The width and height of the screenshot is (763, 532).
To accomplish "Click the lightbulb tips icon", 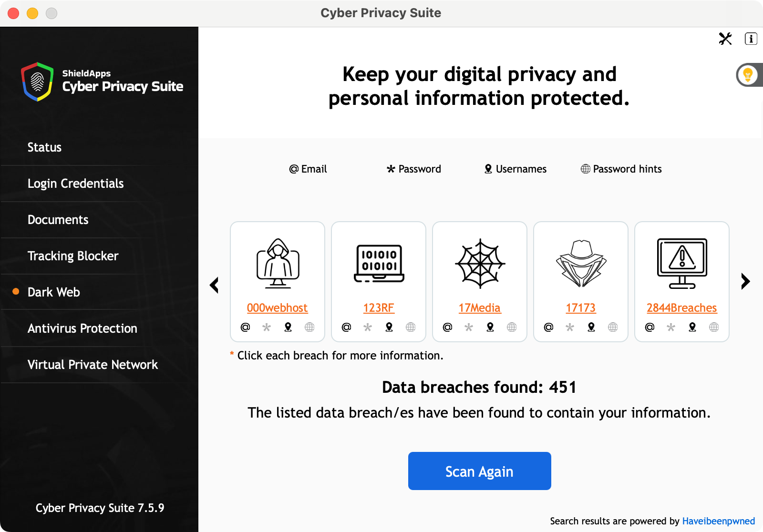I will point(748,75).
